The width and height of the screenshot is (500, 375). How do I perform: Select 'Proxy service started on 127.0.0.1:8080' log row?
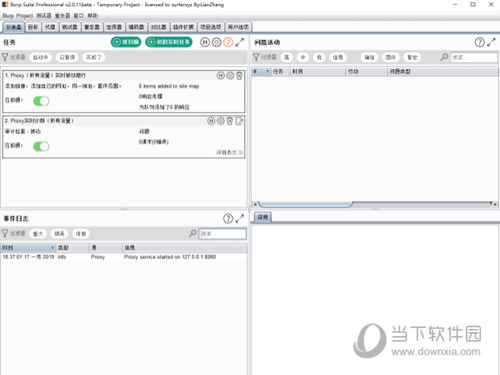click(124, 257)
